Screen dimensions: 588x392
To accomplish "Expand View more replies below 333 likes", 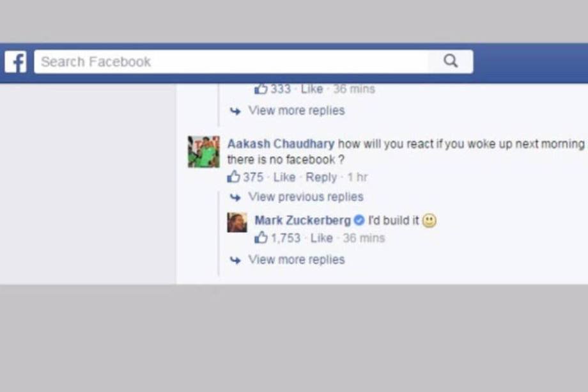I will point(297,111).
